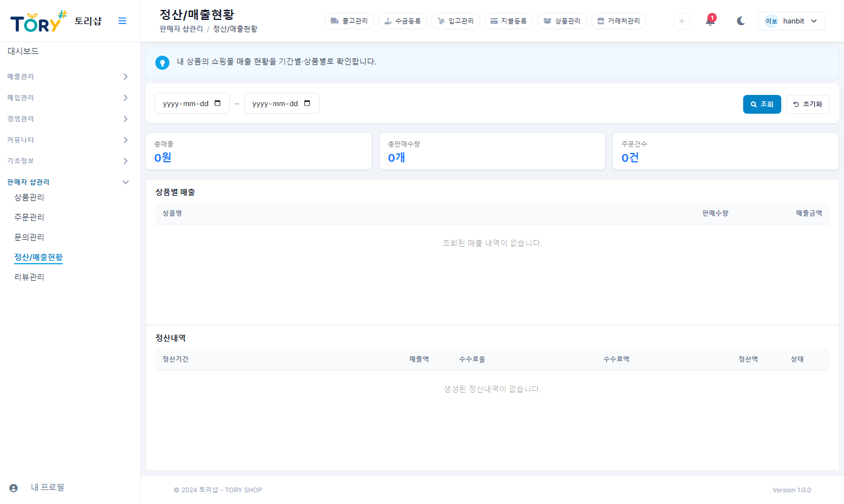Screen dimensions: 844x504
Task: Expand 매출관리 menu
Action: (x=68, y=77)
